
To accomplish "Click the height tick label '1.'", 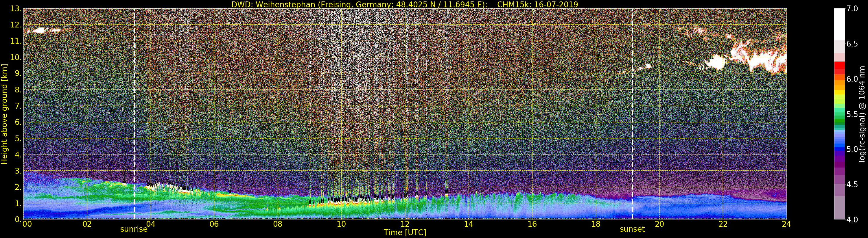I will pos(18,203).
